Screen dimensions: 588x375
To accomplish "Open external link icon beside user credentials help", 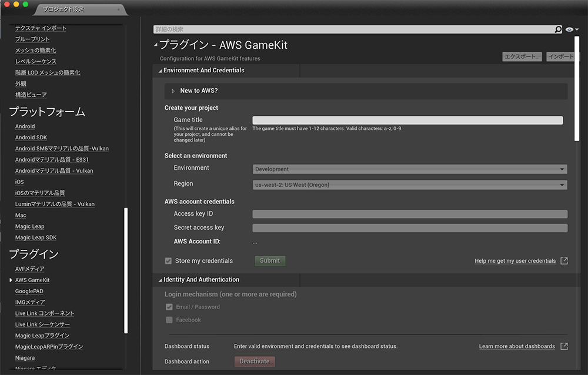I will coord(564,260).
